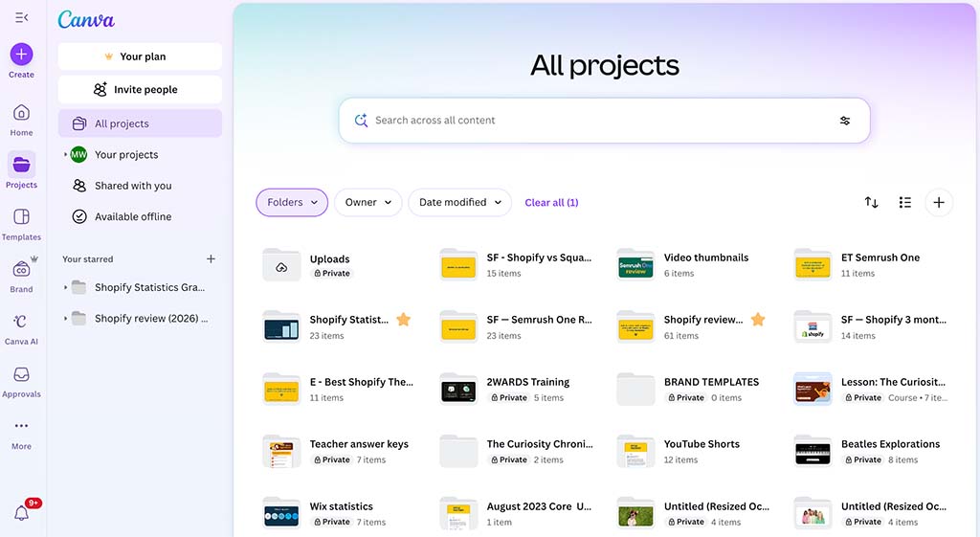Image resolution: width=980 pixels, height=537 pixels.
Task: Open the Uploads folder icon
Action: [281, 265]
